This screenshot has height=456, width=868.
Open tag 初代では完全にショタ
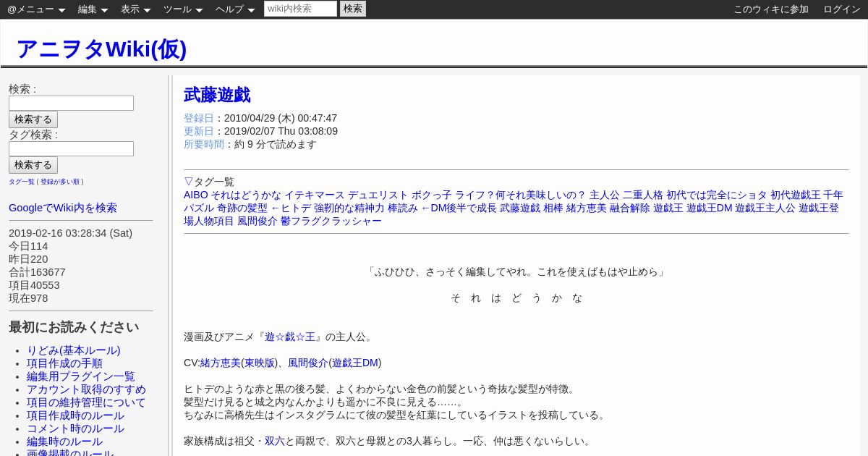(x=717, y=195)
